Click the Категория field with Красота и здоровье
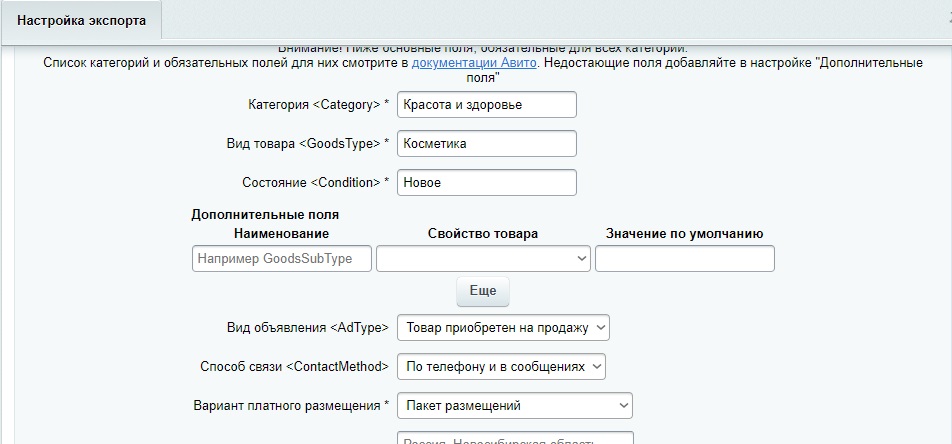 tap(486, 105)
